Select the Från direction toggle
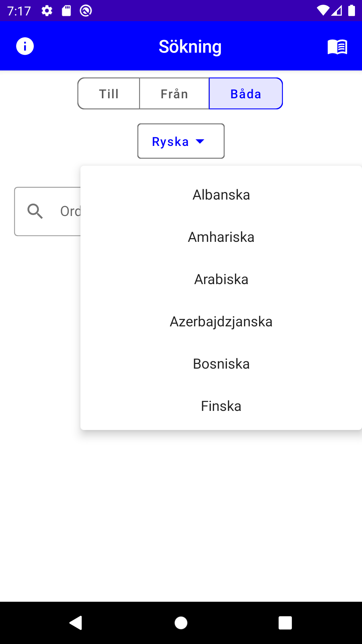The image size is (362, 644). (174, 94)
